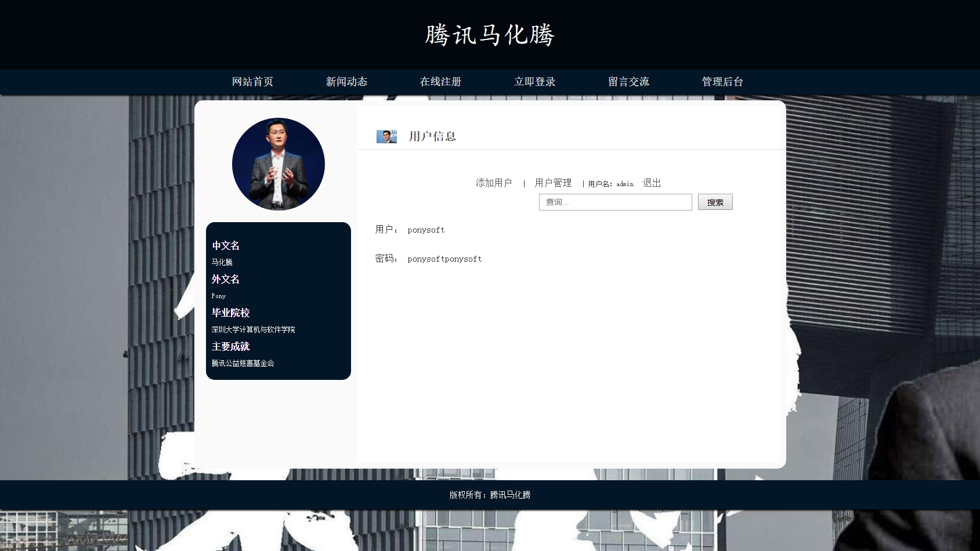Click the 版权所有：腾讯马化腾 footer text
Screen dimensions: 980x551
[x=490, y=495]
